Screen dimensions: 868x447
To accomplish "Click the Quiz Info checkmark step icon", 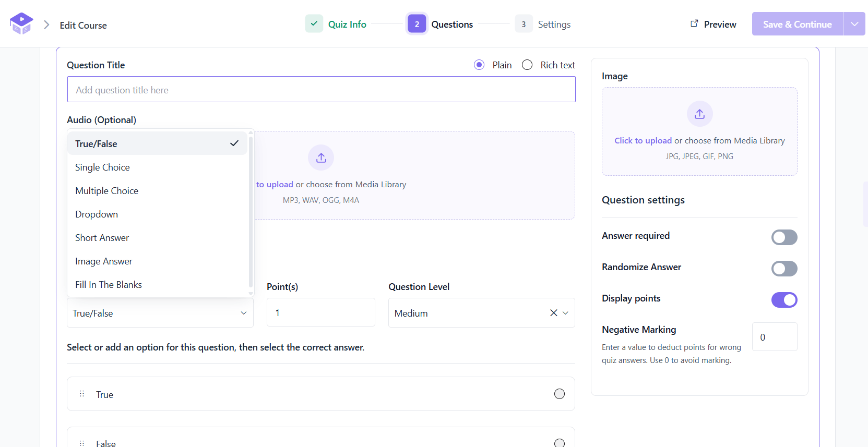I will [314, 23].
